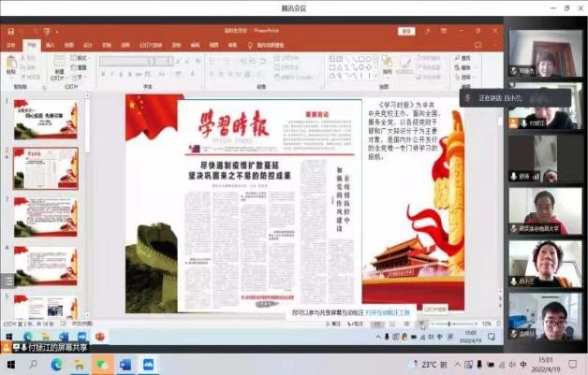Viewport: 588px width, 375px height.
Task: Open the Section (节) dropdown
Action: tap(78, 78)
